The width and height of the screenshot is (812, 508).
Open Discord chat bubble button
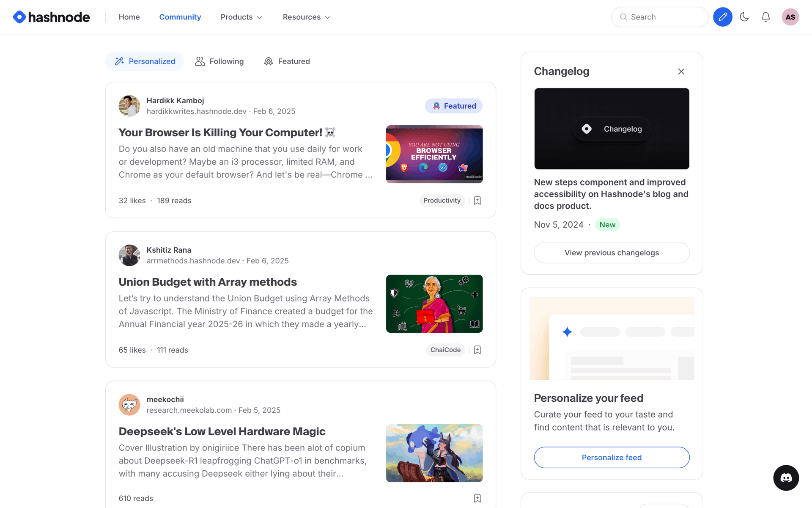(786, 478)
